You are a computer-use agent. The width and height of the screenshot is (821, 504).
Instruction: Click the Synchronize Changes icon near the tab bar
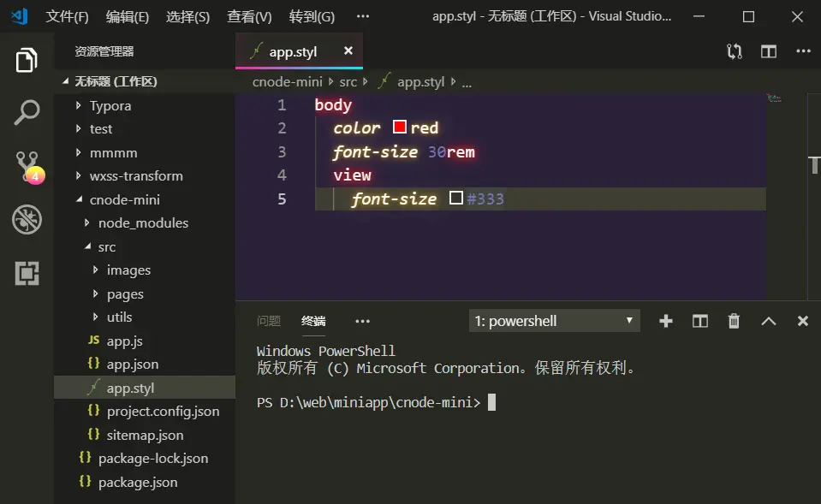(x=734, y=51)
